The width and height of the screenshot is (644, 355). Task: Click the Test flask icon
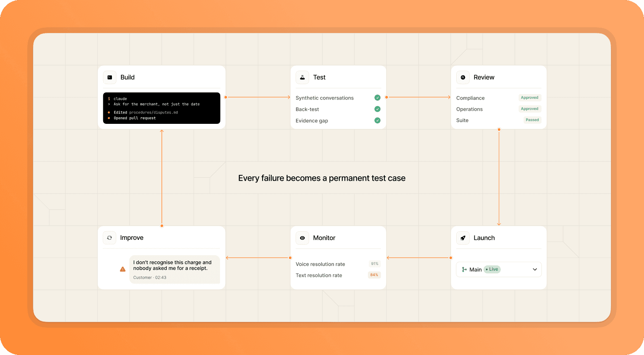coord(302,77)
